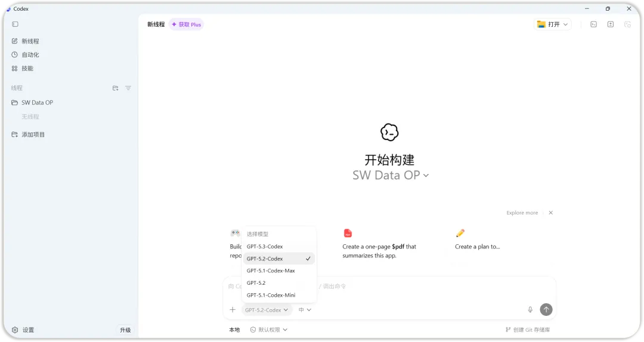The height and width of the screenshot is (342, 644).
Task: Click the microphone dictation icon
Action: (530, 310)
